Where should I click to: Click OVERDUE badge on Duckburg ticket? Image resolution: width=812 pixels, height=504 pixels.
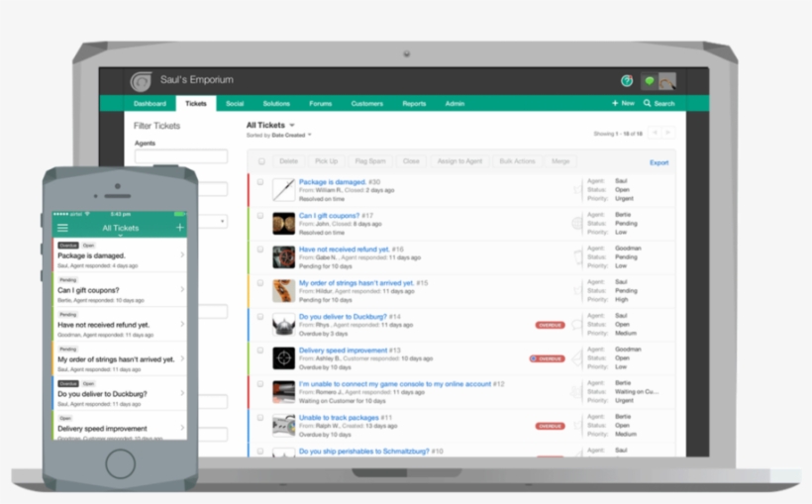point(550,326)
